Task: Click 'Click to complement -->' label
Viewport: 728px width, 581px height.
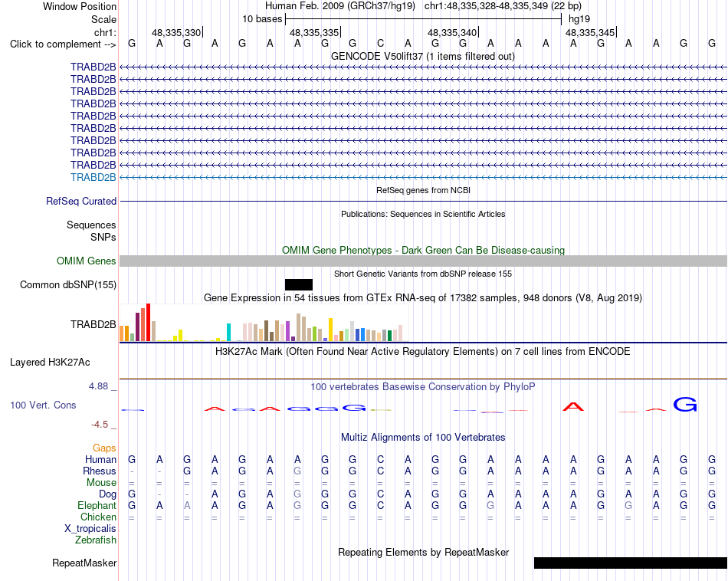Action: (63, 44)
